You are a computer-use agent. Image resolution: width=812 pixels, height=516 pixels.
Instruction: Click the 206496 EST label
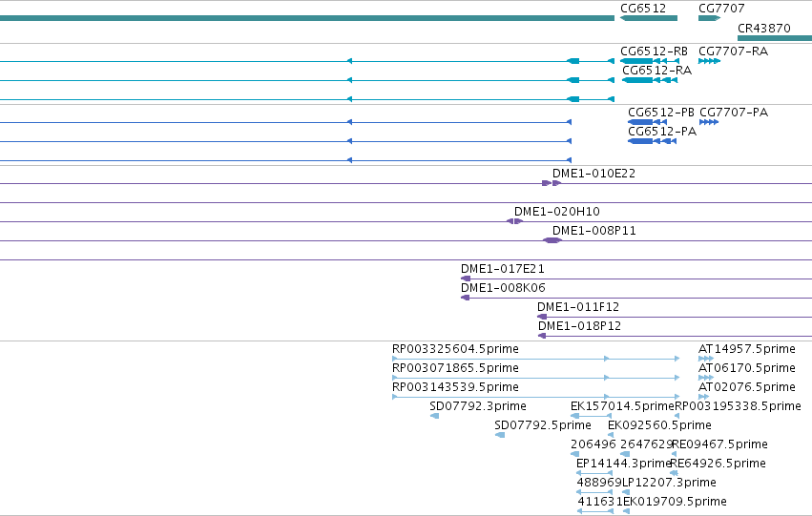593,445
